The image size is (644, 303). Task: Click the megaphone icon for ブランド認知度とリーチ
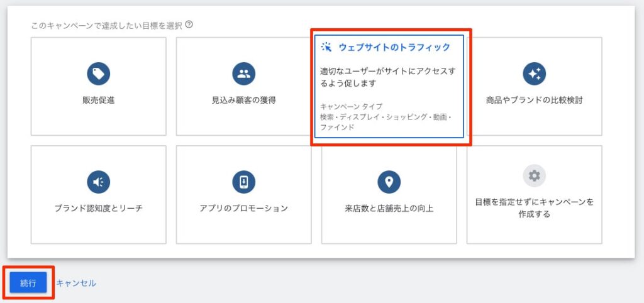tap(99, 182)
